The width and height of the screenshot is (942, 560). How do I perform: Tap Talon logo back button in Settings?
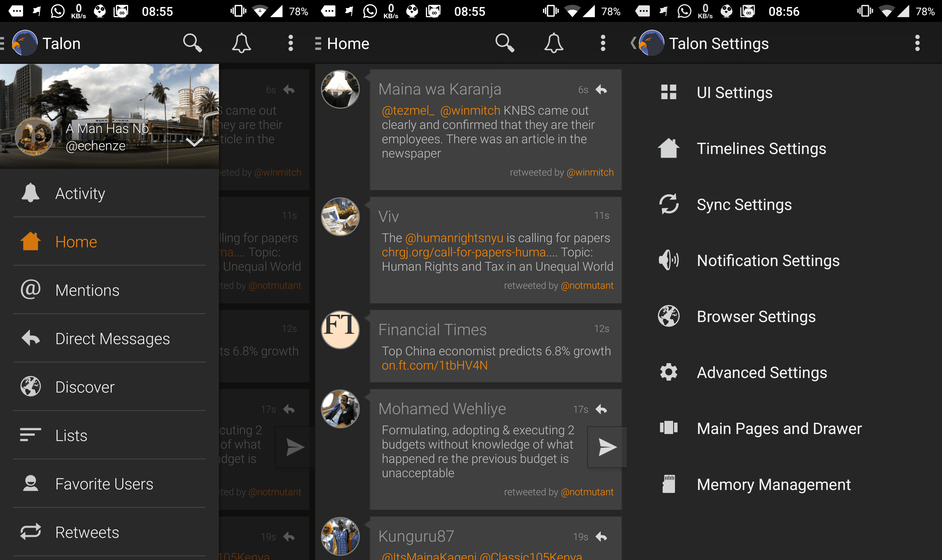pos(647,43)
